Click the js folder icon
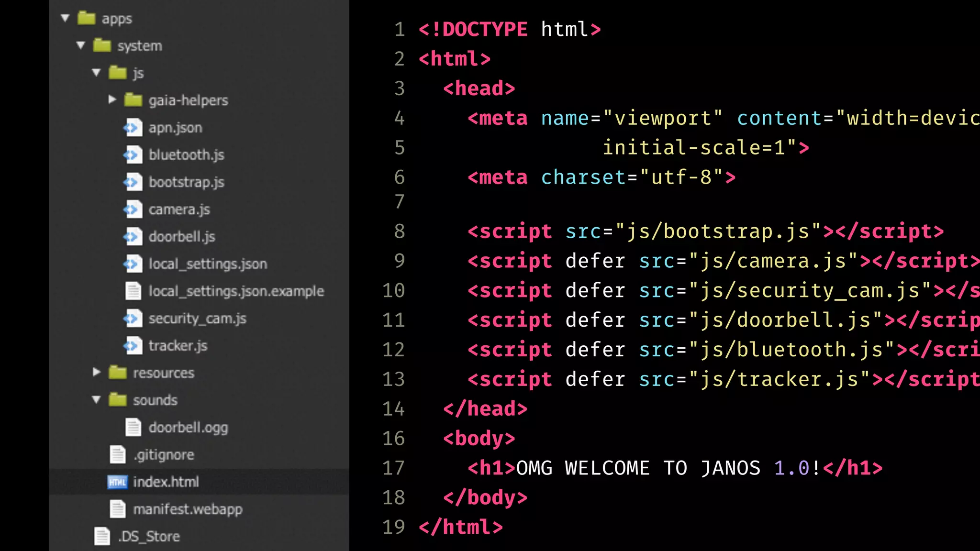980x551 pixels. pyautogui.click(x=118, y=72)
